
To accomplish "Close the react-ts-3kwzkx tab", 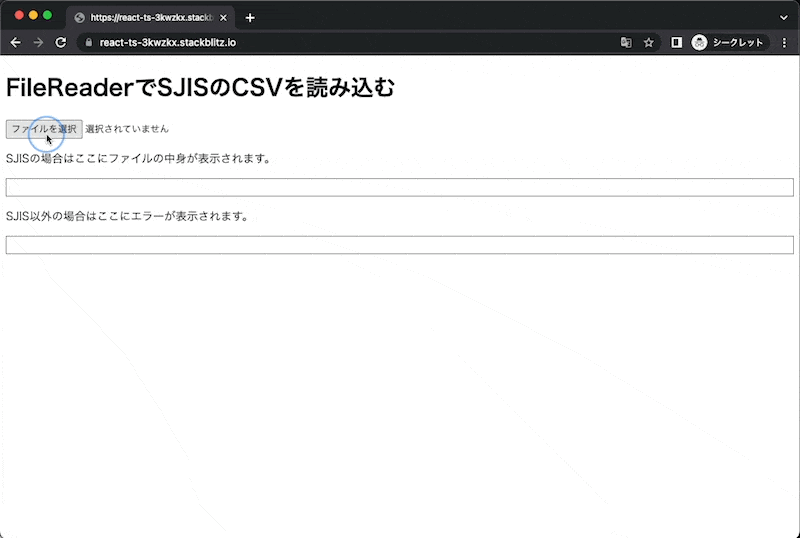I will pos(223,18).
